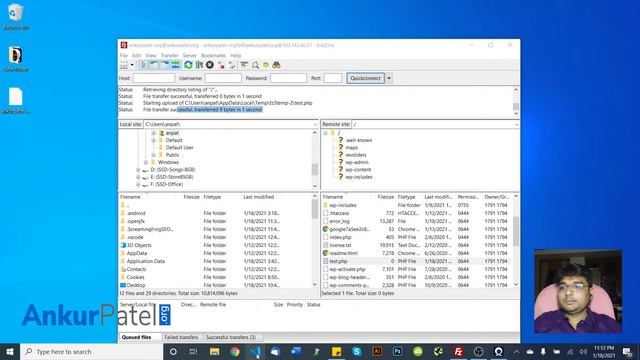The height and width of the screenshot is (360, 640).
Task: Reconnect to the last used server
Action: pos(232,65)
